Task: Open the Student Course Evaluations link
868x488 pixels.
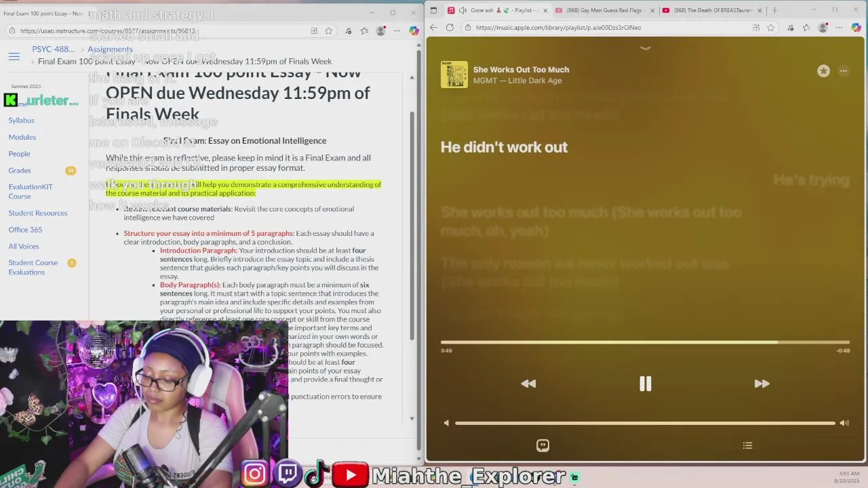Action: [33, 267]
